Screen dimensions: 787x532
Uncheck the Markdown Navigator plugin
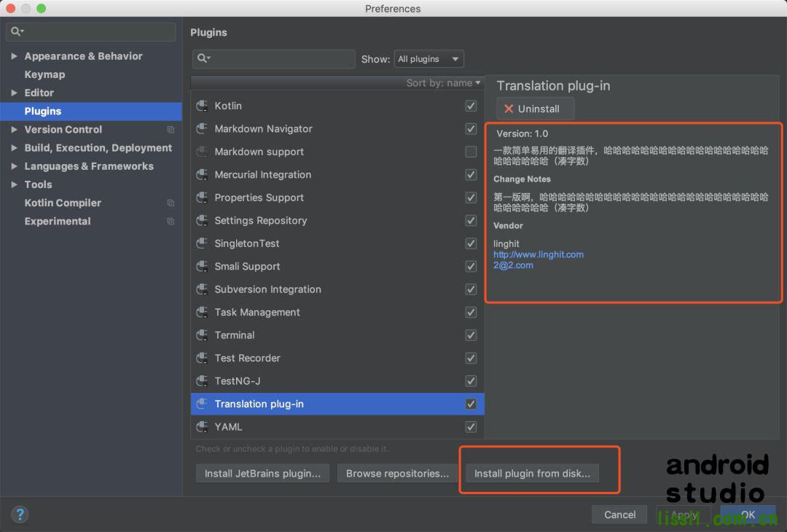click(471, 129)
